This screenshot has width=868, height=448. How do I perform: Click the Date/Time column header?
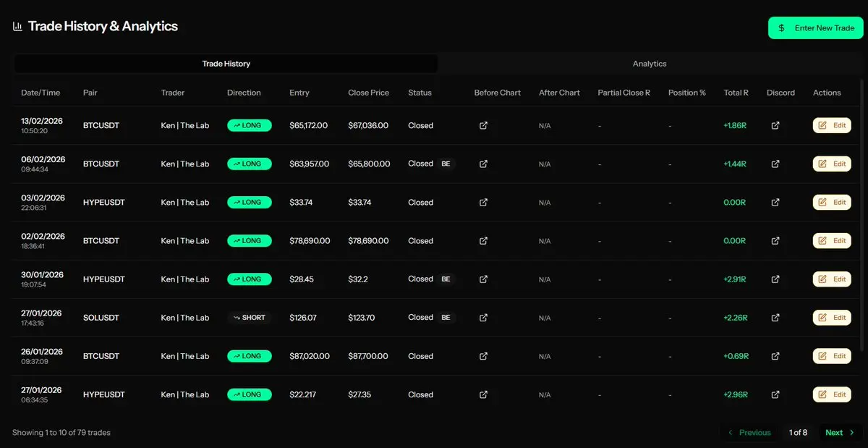click(41, 93)
